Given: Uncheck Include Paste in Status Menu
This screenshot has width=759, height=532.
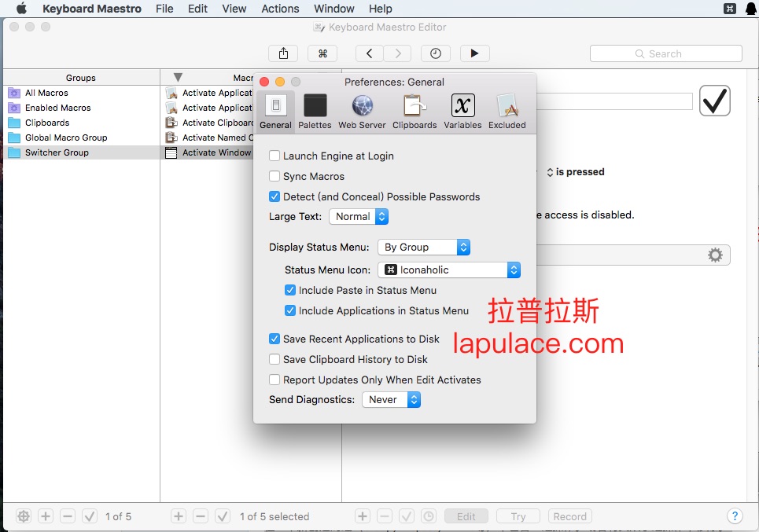Looking at the screenshot, I should click(290, 291).
